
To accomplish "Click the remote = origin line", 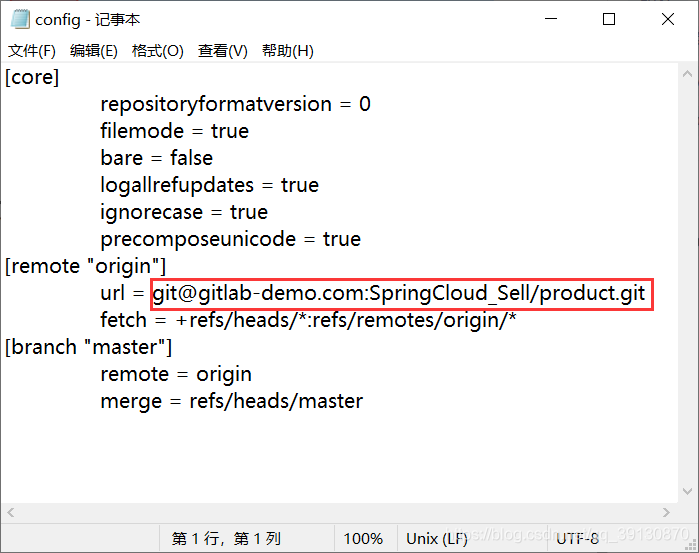I will [x=176, y=374].
